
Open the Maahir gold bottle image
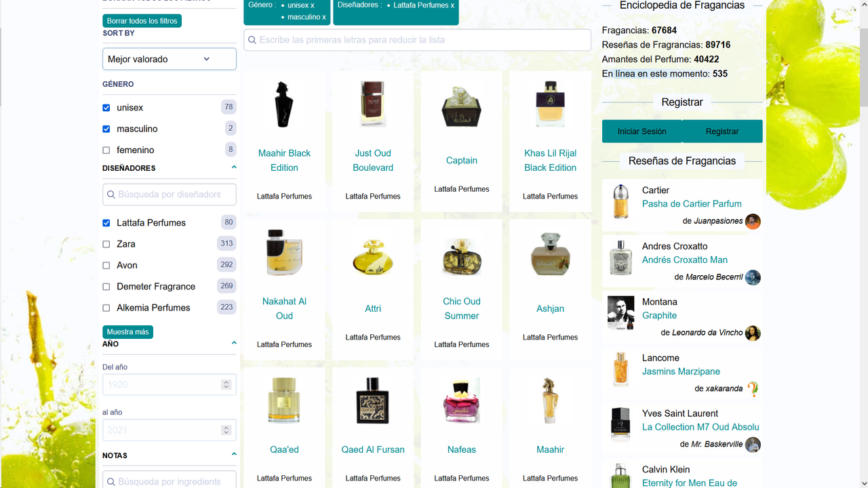click(550, 401)
